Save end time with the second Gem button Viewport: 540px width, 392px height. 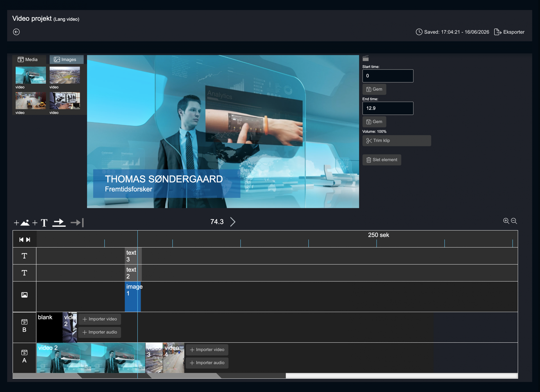click(374, 122)
